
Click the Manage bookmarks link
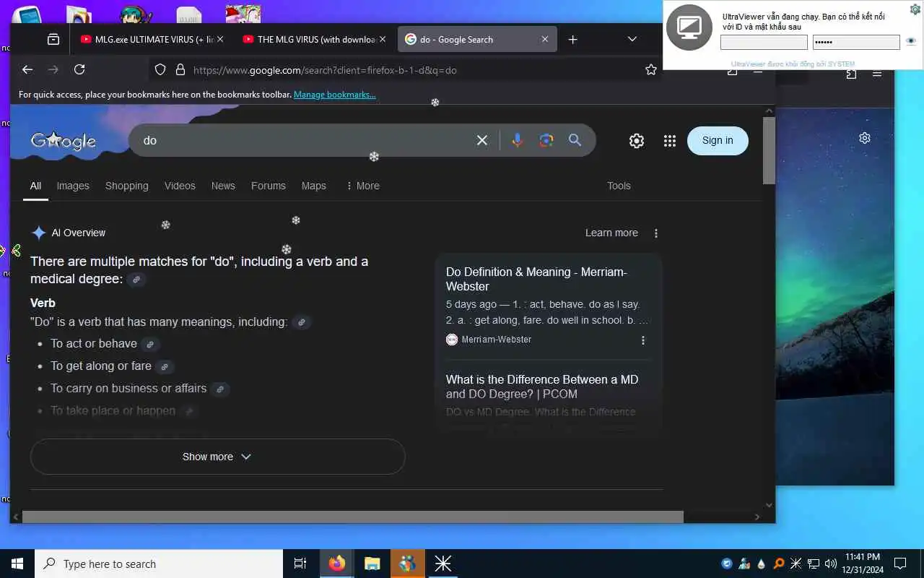(335, 95)
